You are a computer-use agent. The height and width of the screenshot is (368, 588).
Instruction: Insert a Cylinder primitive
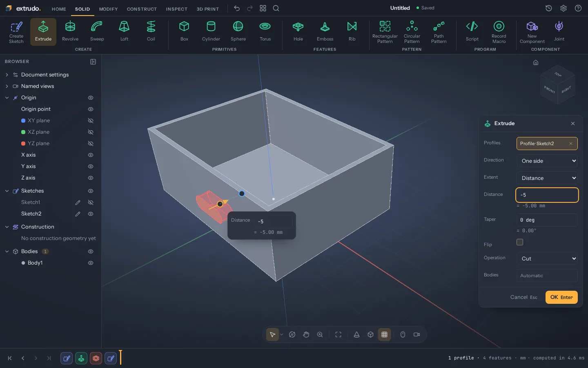click(211, 31)
